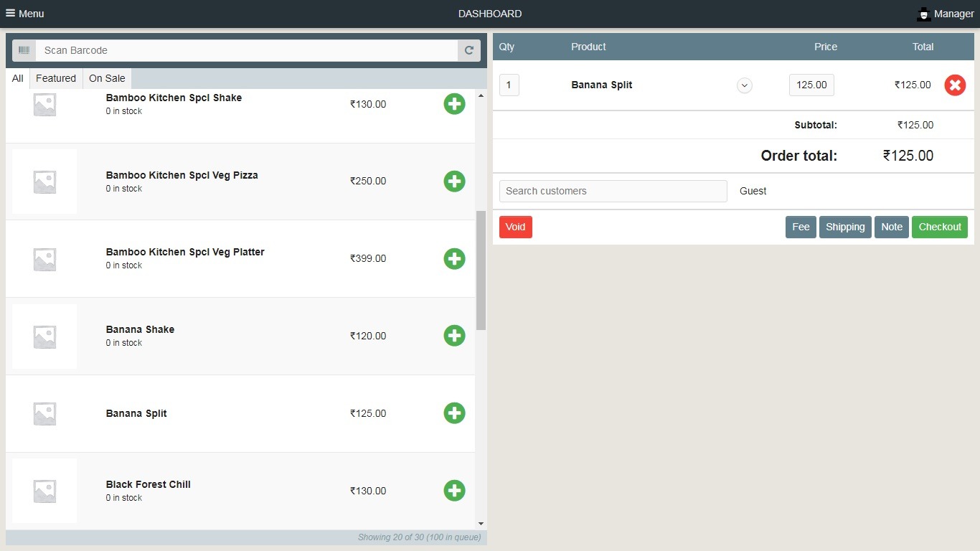Screen dimensions: 980x551
Task: Click the Search customers field
Action: 613,191
